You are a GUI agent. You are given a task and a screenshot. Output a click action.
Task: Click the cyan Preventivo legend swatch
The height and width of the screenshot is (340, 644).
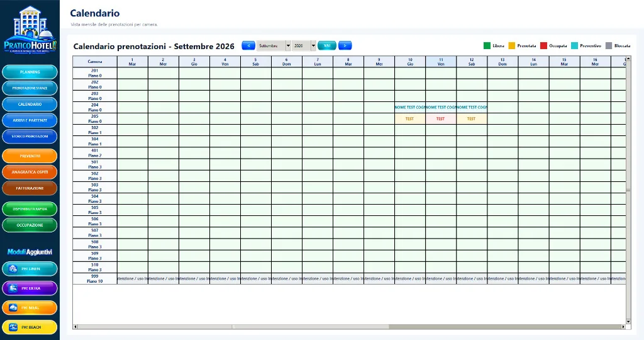coord(575,45)
